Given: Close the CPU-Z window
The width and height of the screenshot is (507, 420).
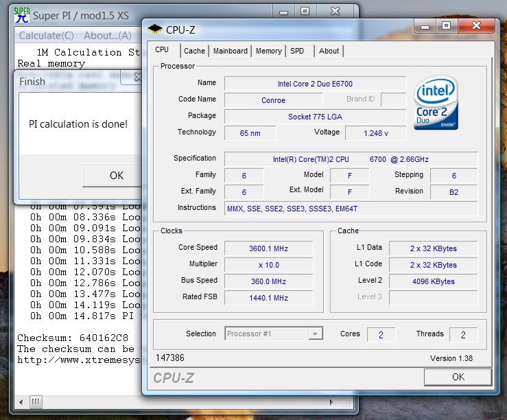Looking at the screenshot, I should [x=476, y=25].
